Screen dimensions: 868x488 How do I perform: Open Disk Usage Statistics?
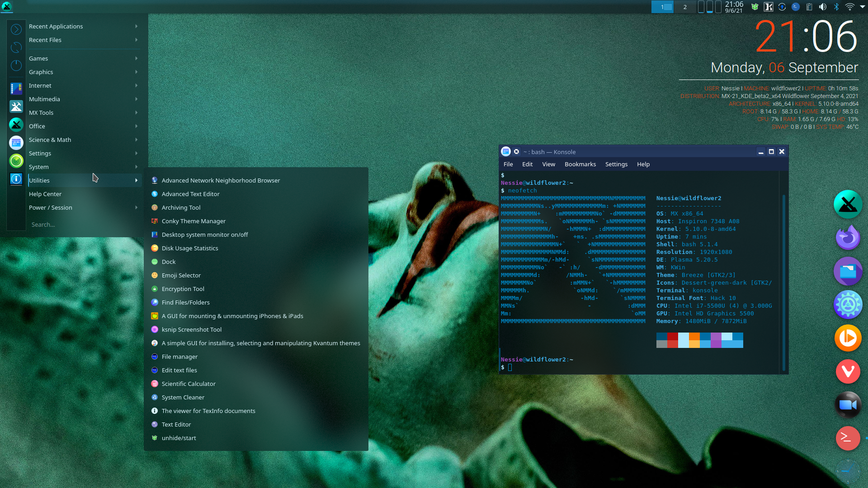click(x=256, y=248)
